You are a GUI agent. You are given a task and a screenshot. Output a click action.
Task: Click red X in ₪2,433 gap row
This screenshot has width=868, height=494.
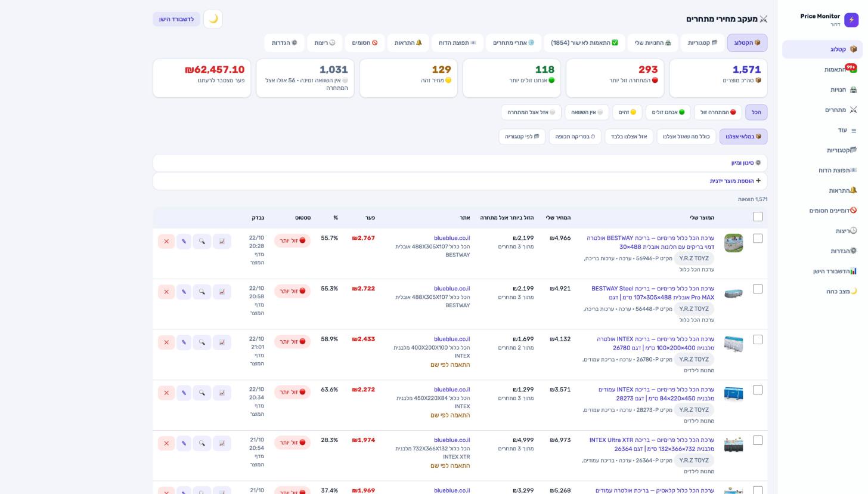pos(166,342)
